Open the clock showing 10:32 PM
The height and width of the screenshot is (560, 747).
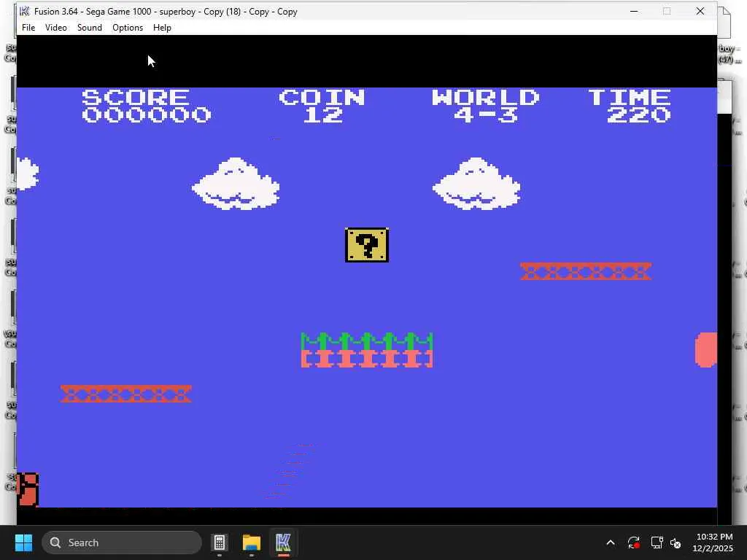click(713, 542)
